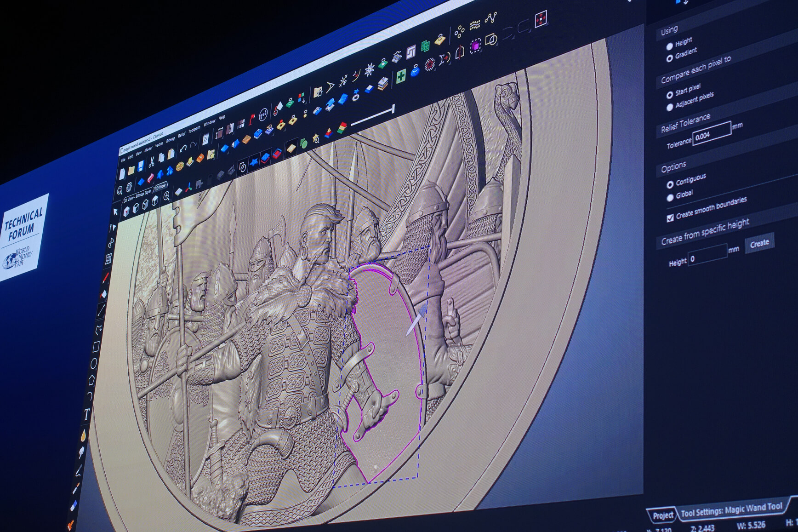Pick the Rectangle shape tool
Viewport: 798px width, 532px height.
tap(96, 347)
